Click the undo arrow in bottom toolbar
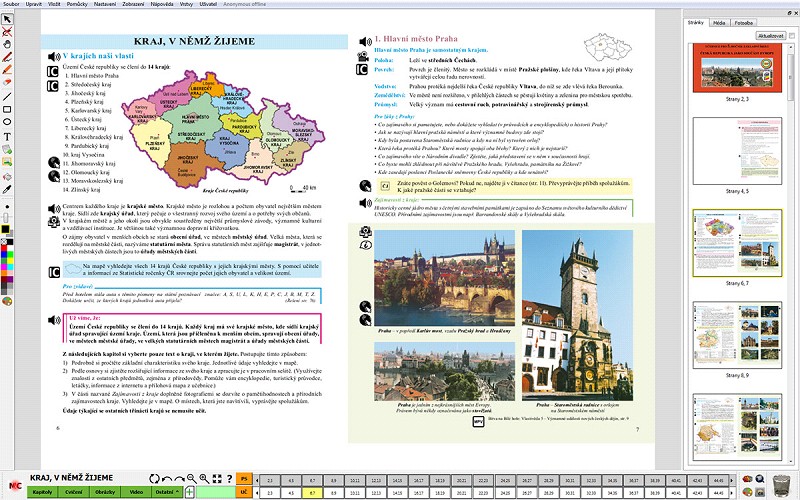Viewport: 800px width, 500px height. tap(166, 479)
